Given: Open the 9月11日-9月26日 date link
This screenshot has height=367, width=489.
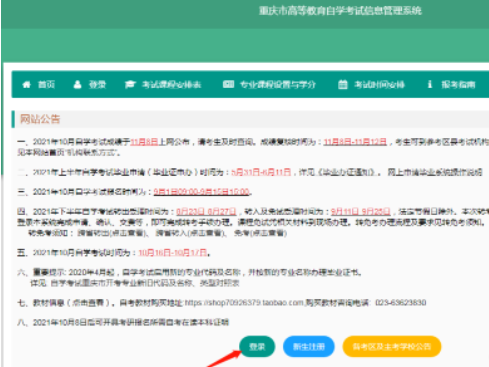Looking at the screenshot, I should click(x=360, y=212).
